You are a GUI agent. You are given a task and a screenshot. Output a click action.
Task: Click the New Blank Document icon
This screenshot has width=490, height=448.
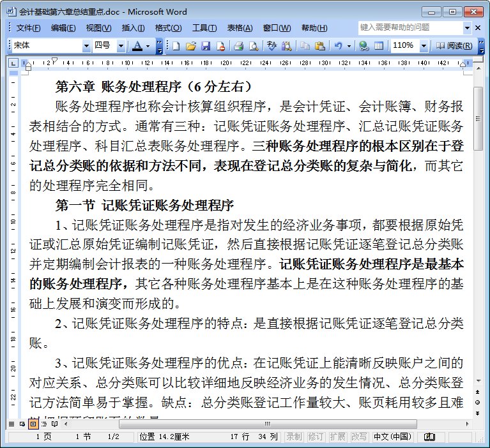click(176, 46)
